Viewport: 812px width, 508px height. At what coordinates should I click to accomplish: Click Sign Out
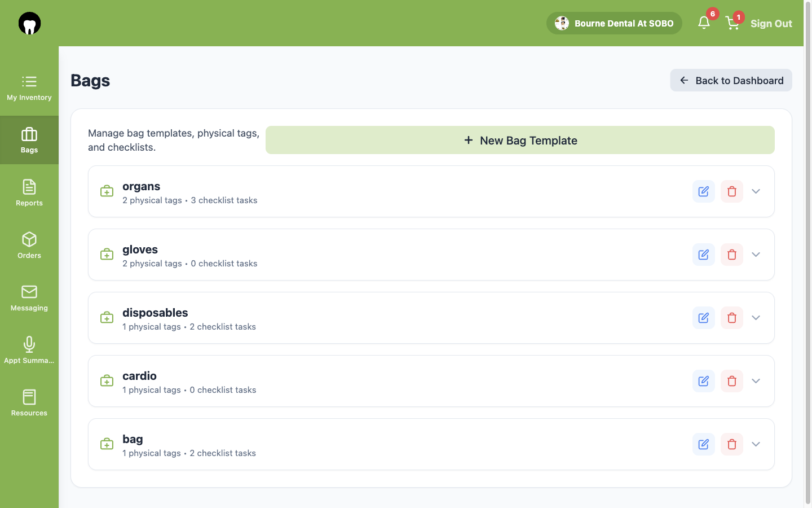point(771,23)
